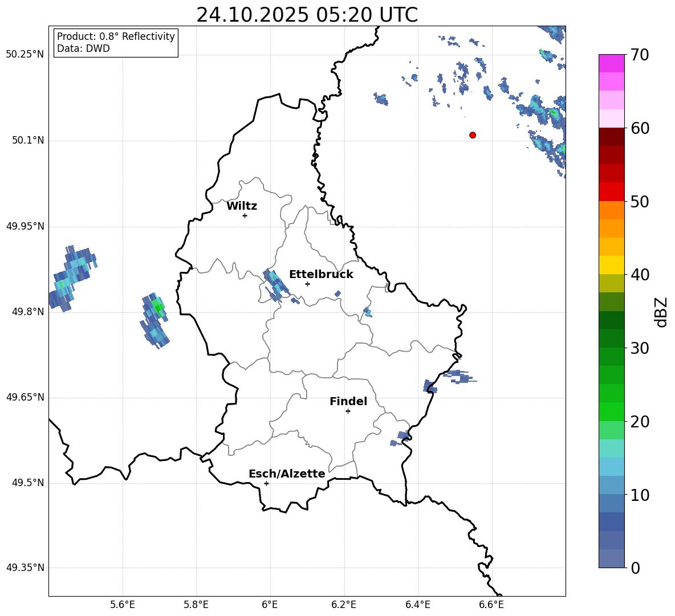The width and height of the screenshot is (675, 616).
Task: Click the longitude label 6.4°E
Action: (x=417, y=605)
